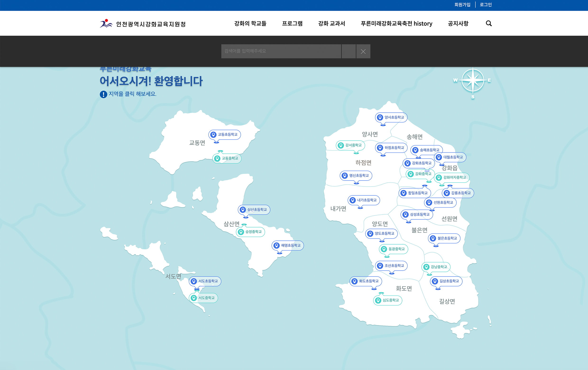Click the 서도면 region label
Viewport: 588px width, 370px height.
pos(173,277)
